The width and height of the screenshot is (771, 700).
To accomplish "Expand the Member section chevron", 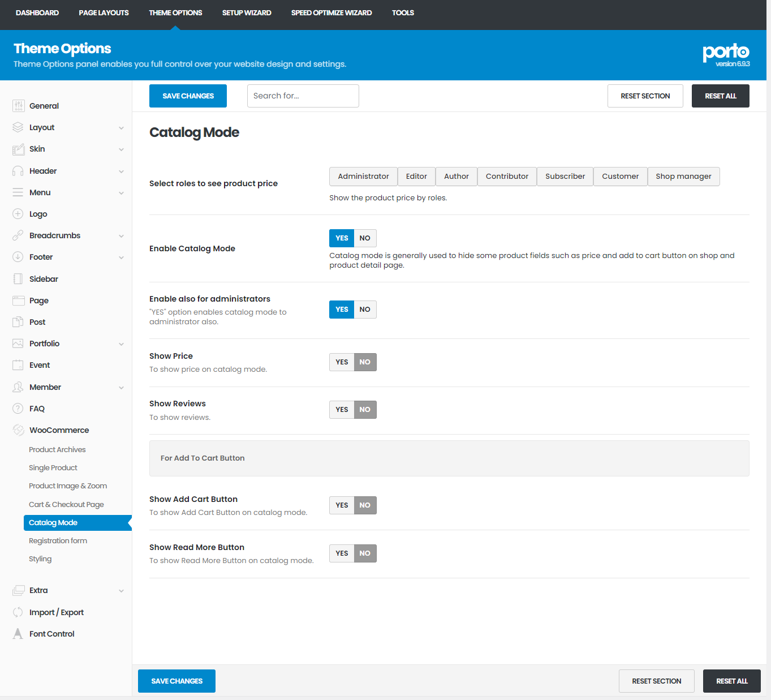I will coord(121,388).
